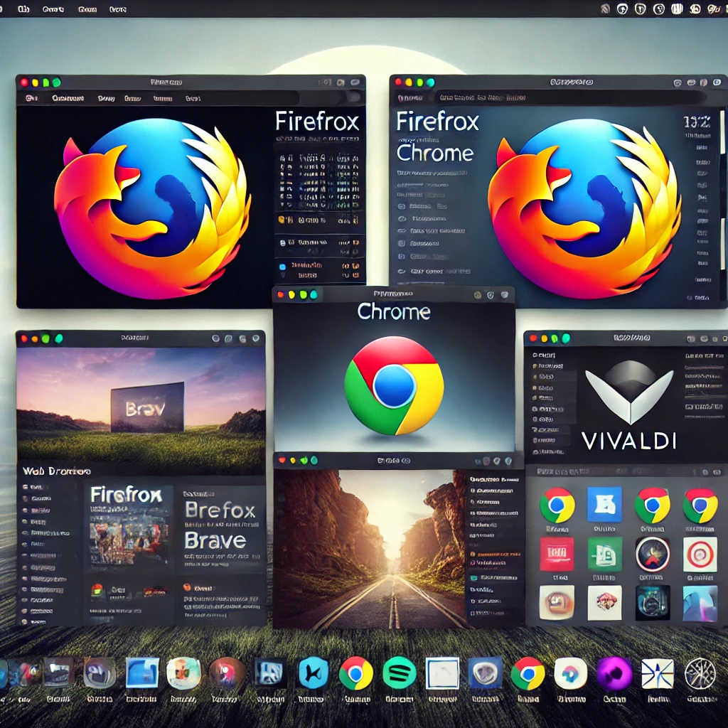This screenshot has width=728, height=728.
Task: Click the vertical scrollbar in the Firefrox Chrome window
Action: [x=722, y=191]
